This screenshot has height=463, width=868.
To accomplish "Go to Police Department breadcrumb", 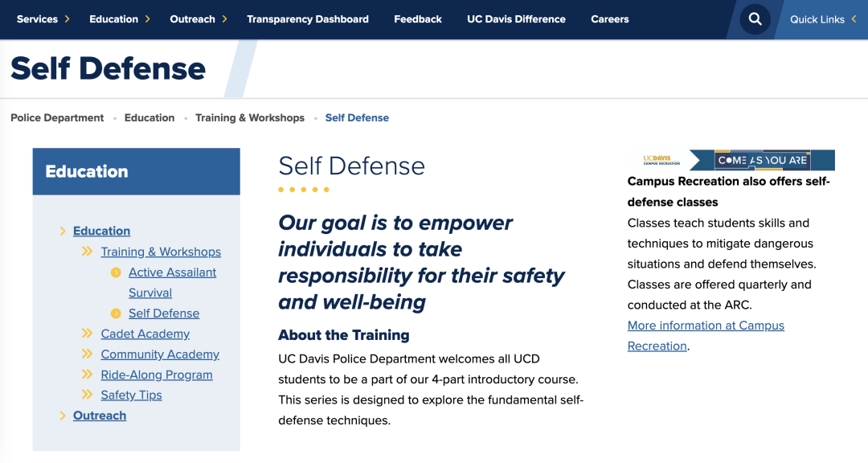I will click(x=57, y=118).
